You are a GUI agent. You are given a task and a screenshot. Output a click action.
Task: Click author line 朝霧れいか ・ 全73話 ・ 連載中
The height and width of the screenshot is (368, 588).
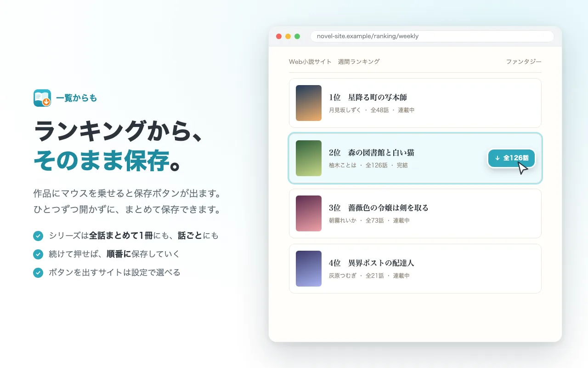click(x=369, y=221)
